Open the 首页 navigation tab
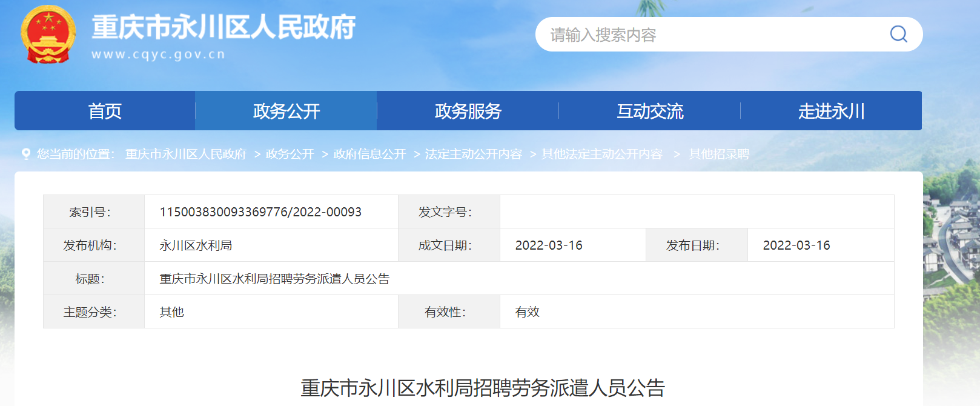Image resolution: width=980 pixels, height=406 pixels. [105, 111]
